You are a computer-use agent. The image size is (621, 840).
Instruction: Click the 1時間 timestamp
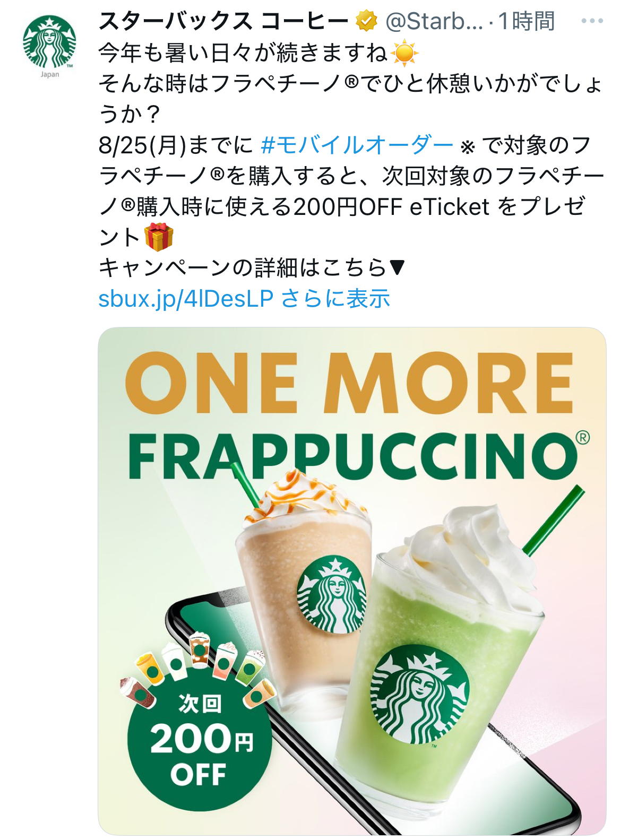[x=527, y=22]
